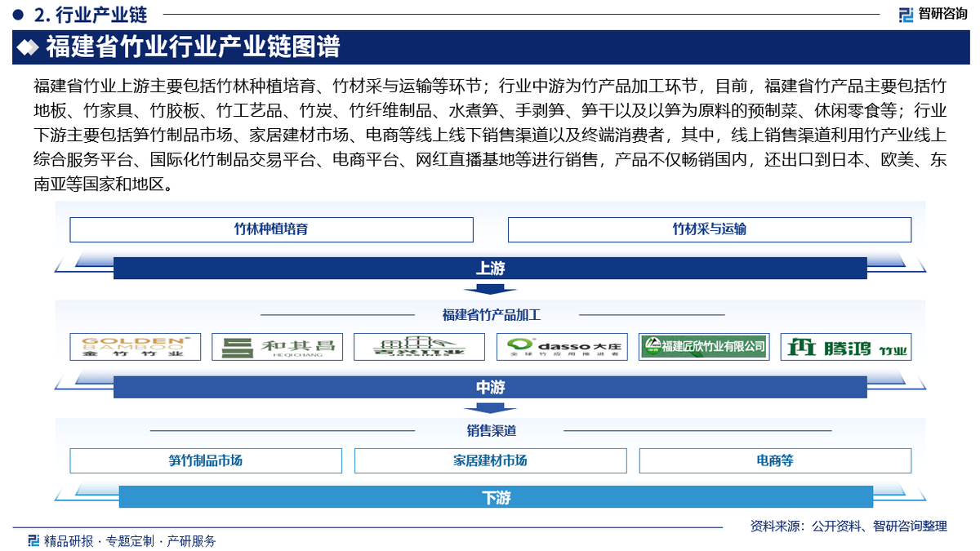Image resolution: width=980 pixels, height=551 pixels.
Task: Click the 竹林种植培育 box
Action: tap(271, 230)
